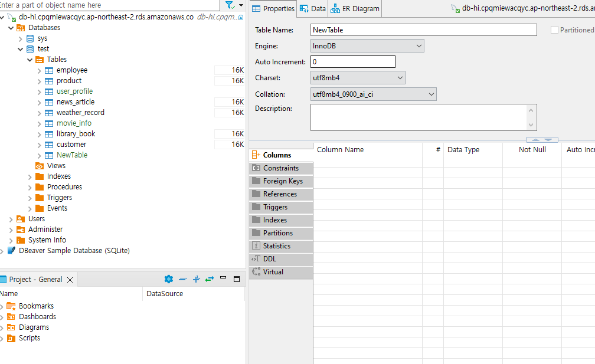Image resolution: width=595 pixels, height=364 pixels.
Task: Click the Description scrollbar down arrow
Action: click(531, 124)
